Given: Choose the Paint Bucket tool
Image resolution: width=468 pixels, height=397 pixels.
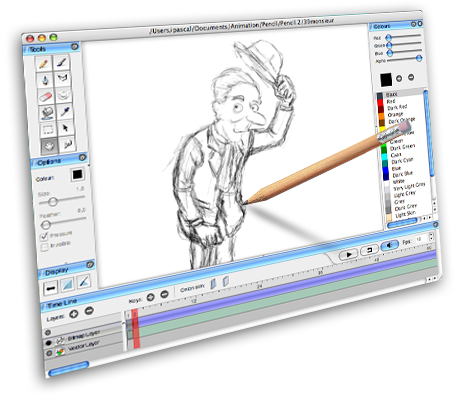Looking at the screenshot, I should (47, 113).
